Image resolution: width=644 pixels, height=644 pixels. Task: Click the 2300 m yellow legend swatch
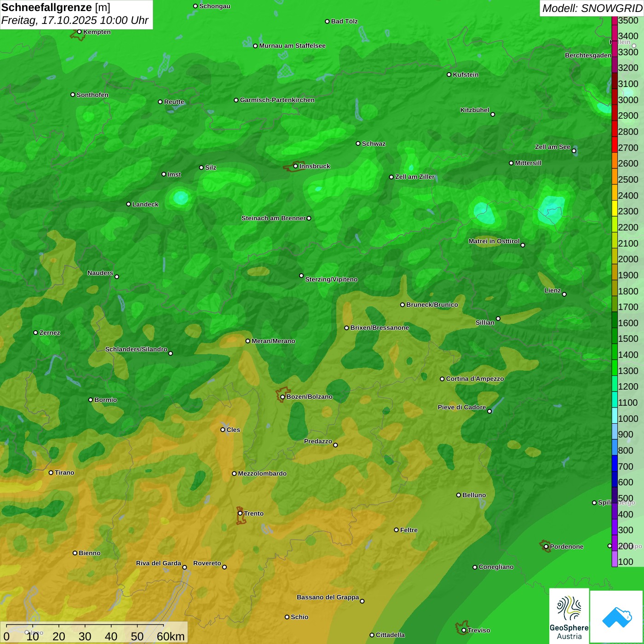614,208
